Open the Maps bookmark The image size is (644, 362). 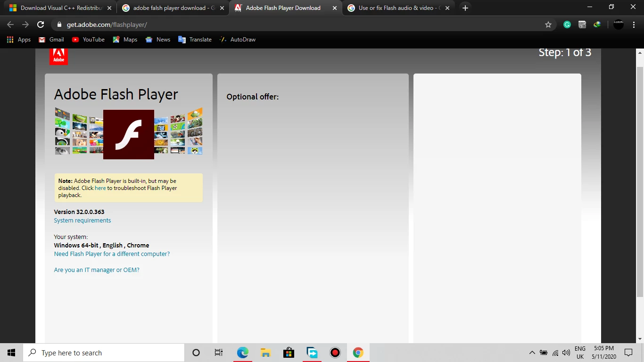[x=125, y=40]
